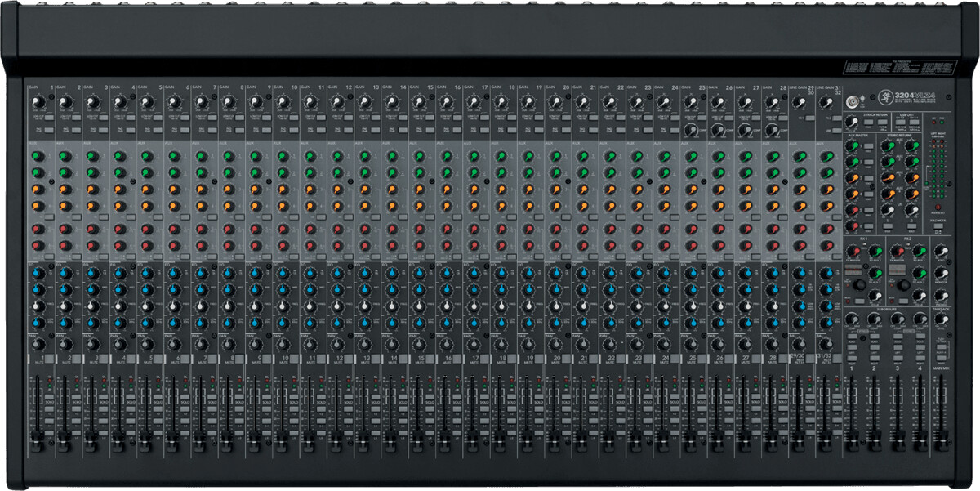980x491 pixels.
Task: Click channel 3 orange Aux 3 knob
Action: tap(92, 190)
